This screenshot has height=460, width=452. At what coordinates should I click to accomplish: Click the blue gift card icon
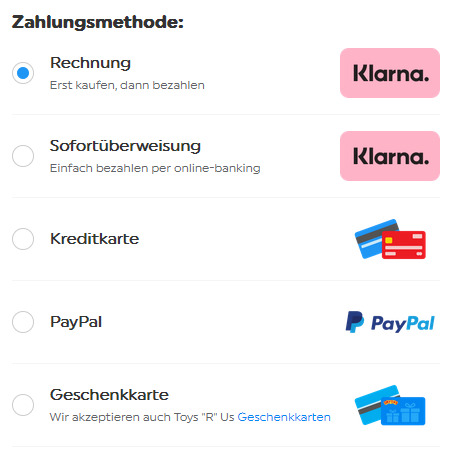point(390,405)
